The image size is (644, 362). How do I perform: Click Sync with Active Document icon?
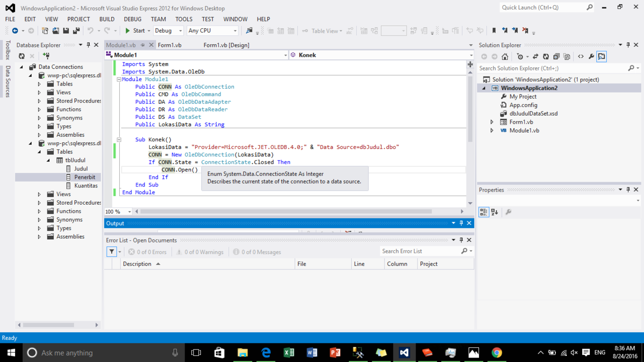tap(535, 57)
